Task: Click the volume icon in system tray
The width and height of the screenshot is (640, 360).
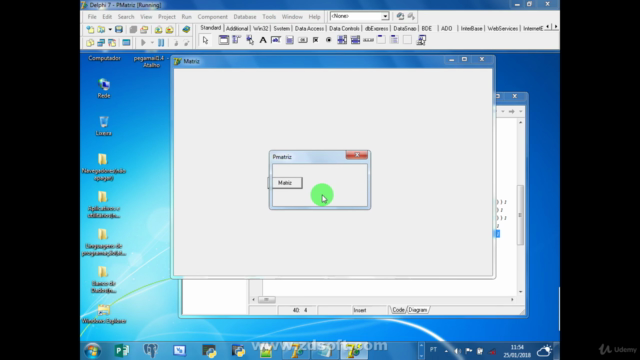Action: point(458,351)
